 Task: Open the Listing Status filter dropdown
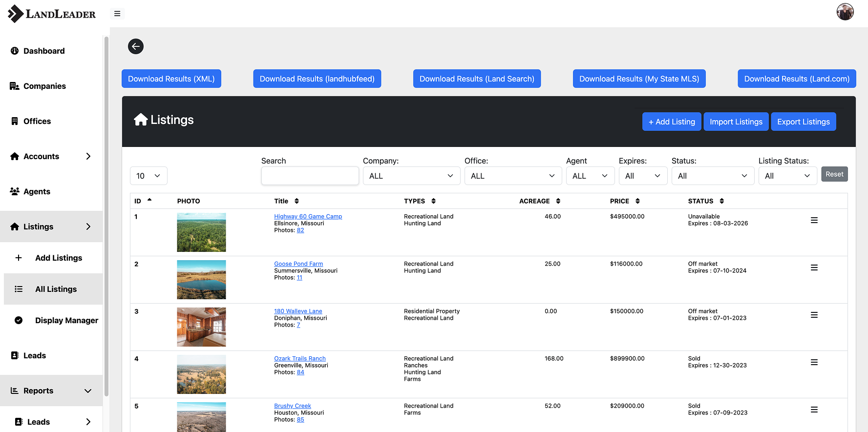(787, 176)
